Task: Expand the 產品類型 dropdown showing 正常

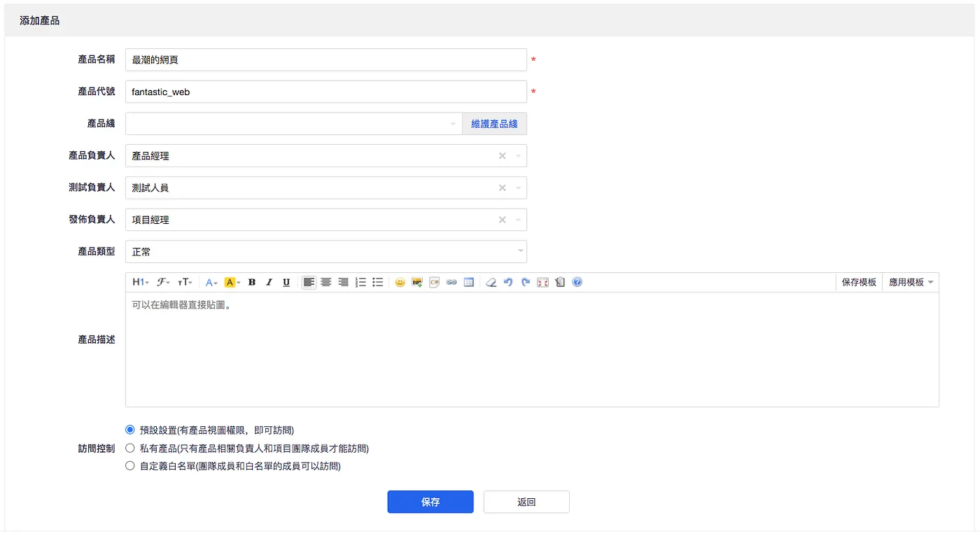Action: pos(326,252)
